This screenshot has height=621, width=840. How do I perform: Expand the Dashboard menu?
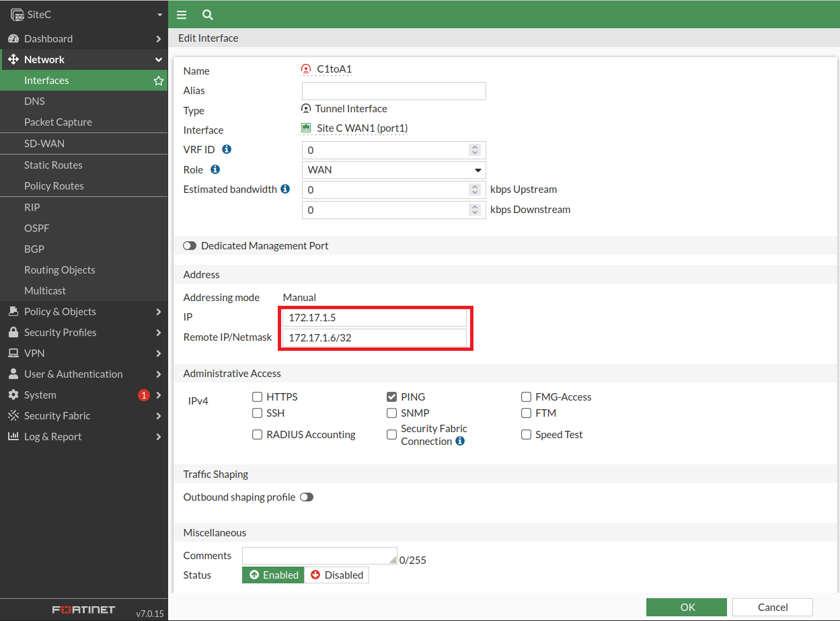click(x=159, y=39)
